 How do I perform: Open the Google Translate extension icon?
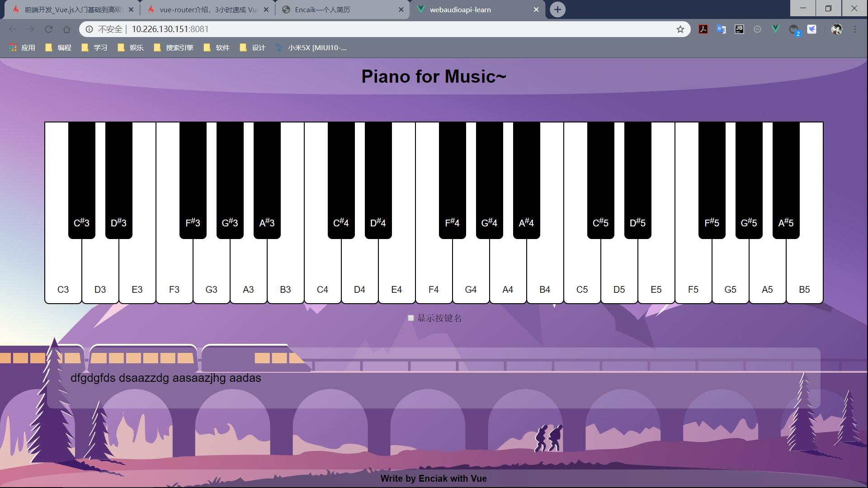click(721, 29)
